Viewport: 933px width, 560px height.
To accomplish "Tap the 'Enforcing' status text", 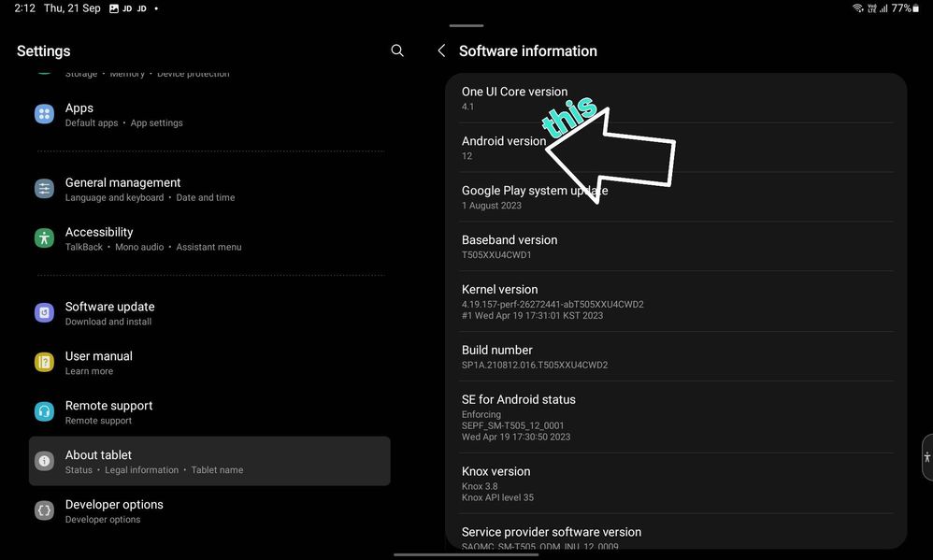I will coord(481,414).
